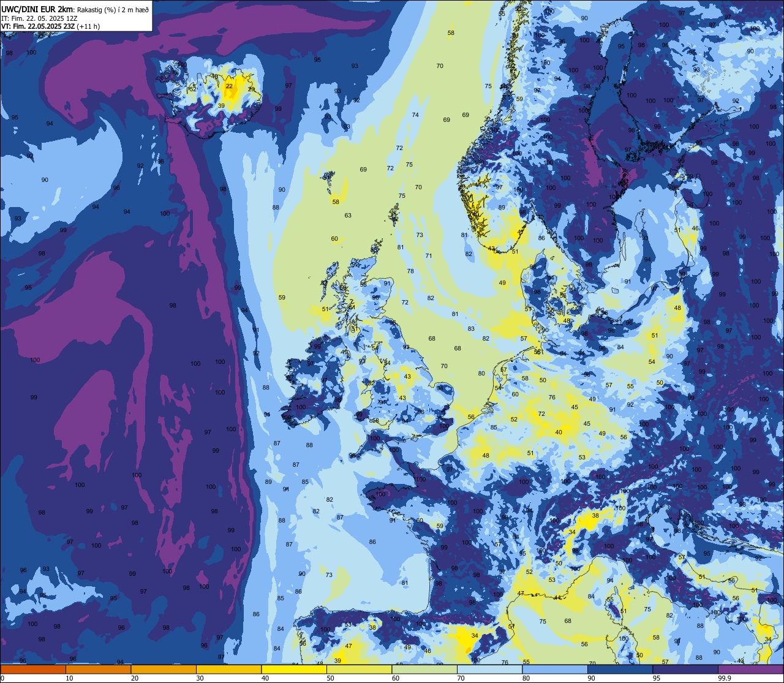Click the 'VT: Fim. 22.05.2025 23Z' valid time
784x683 pixels.
click(x=38, y=26)
